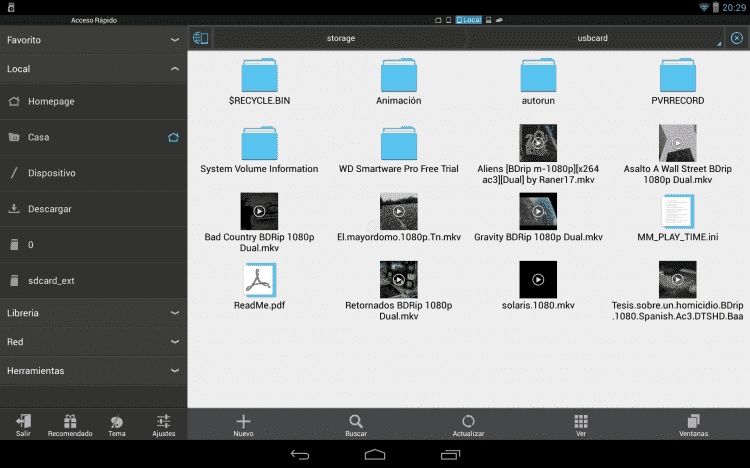The image size is (750, 468).
Task: Collapse the Local section
Action: click(x=93, y=69)
